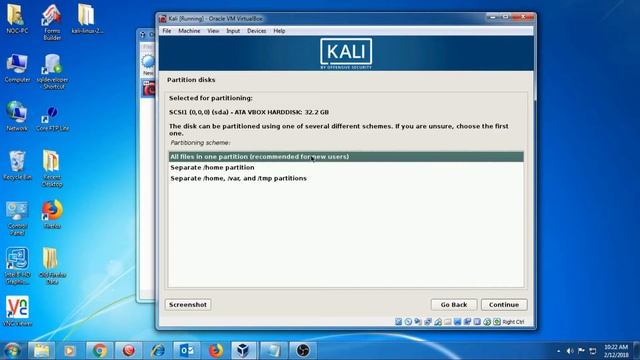The width and height of the screenshot is (640, 360).
Task: Select the Kali VM in background VirtualBox Manager
Action: click(149, 88)
